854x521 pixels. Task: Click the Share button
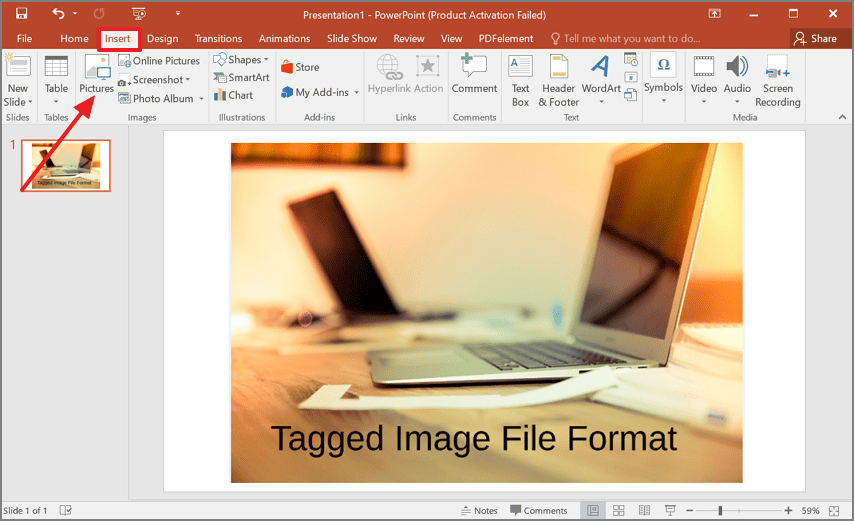tap(815, 39)
